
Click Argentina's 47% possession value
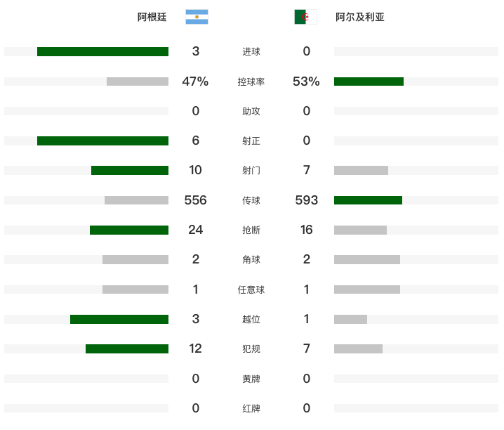[195, 82]
